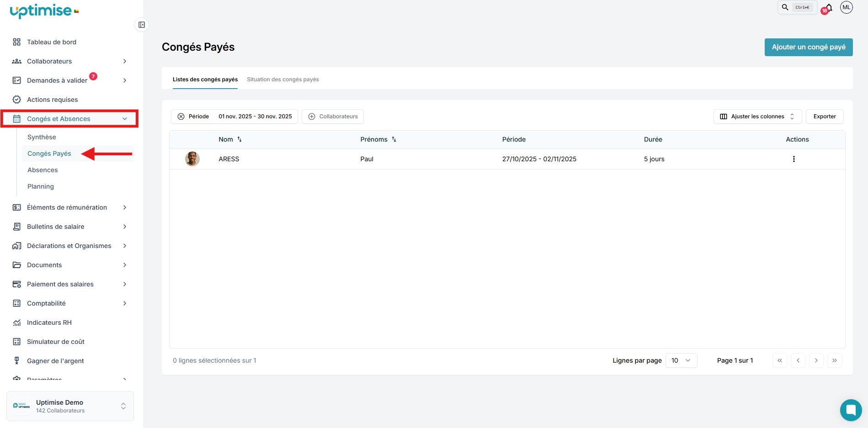Open the Uptimise Demo company switcher
Image resolution: width=868 pixels, height=428 pixels.
point(70,406)
